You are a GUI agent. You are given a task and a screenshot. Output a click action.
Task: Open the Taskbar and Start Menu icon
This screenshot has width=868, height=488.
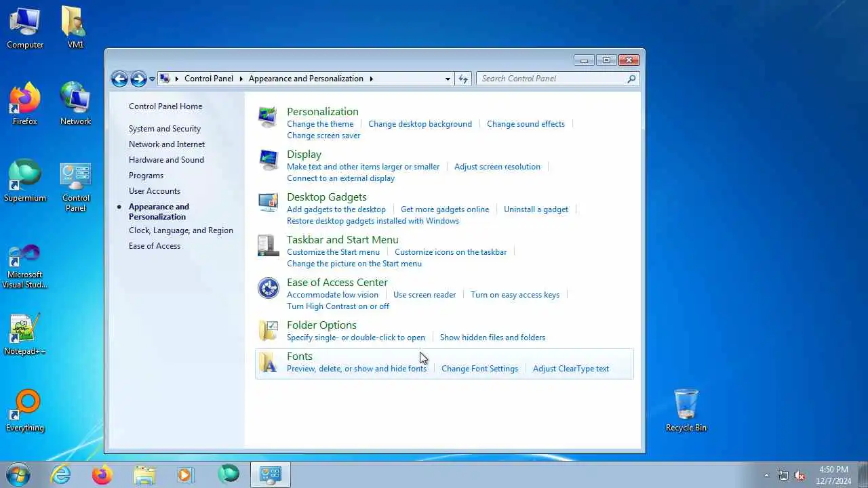point(268,245)
